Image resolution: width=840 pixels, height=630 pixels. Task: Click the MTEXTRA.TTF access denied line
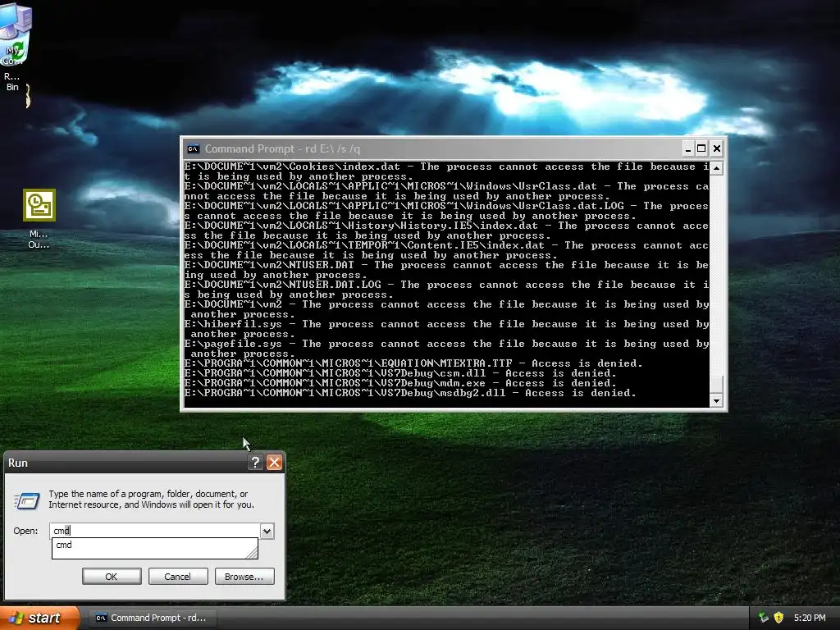click(413, 363)
